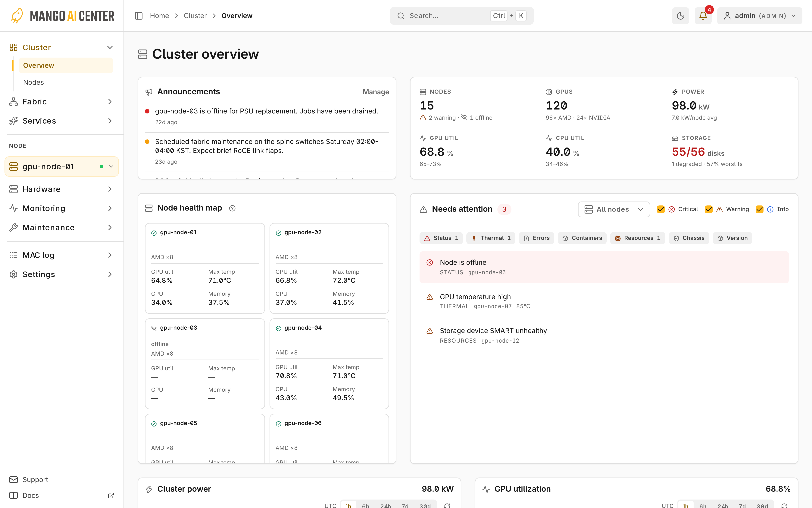Click the Node health map help icon
Image resolution: width=812 pixels, height=508 pixels.
232,208
